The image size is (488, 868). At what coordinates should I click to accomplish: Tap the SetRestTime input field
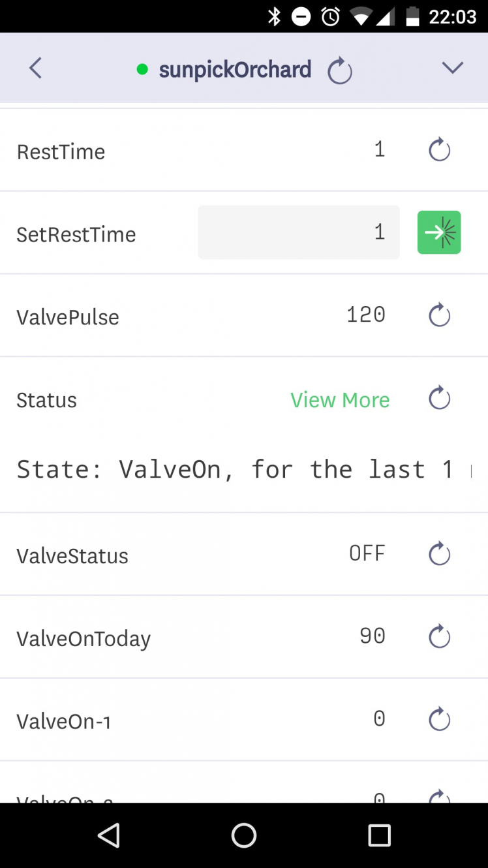[299, 232]
